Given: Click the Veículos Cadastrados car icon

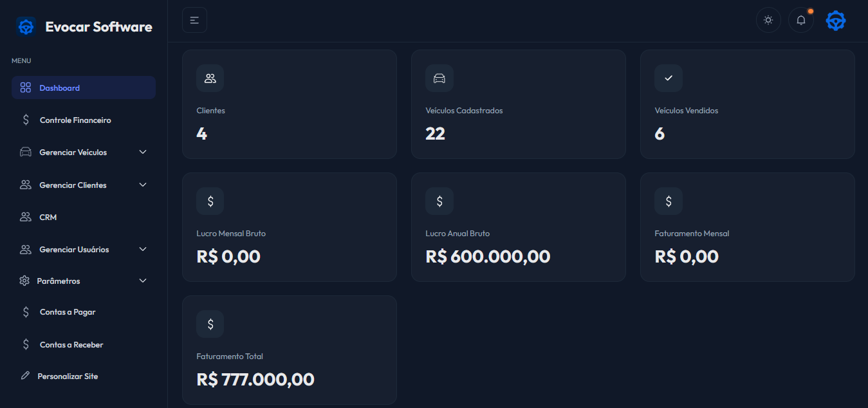Looking at the screenshot, I should 439,79.
